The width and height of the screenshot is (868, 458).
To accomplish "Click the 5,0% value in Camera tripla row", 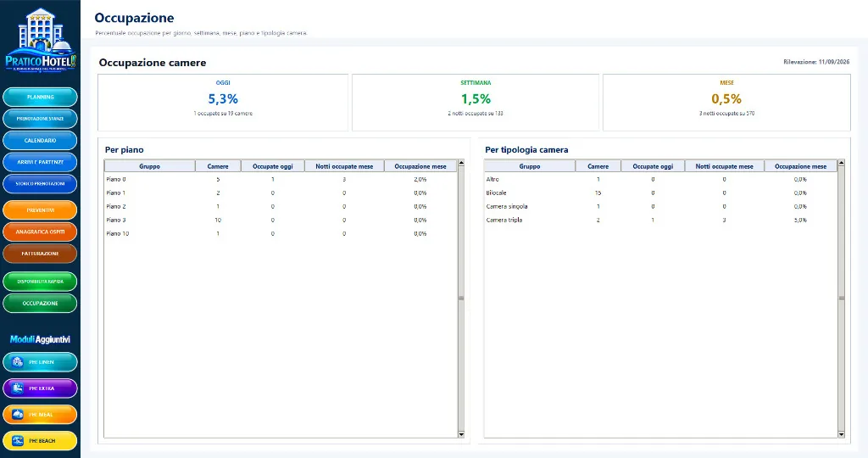I will [800, 220].
